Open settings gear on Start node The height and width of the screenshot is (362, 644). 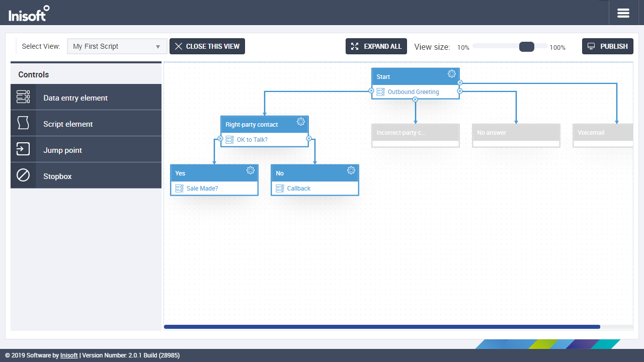pyautogui.click(x=452, y=74)
